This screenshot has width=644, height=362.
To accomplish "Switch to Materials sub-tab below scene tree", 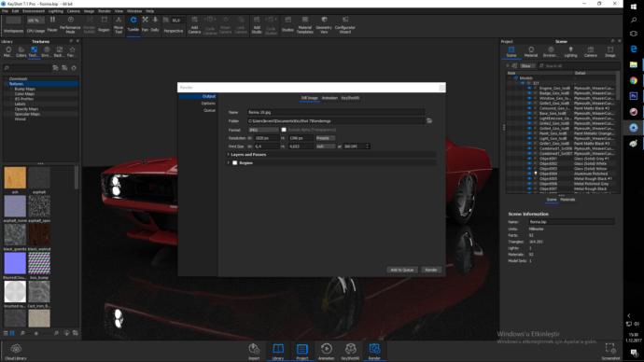I will pos(567,200).
